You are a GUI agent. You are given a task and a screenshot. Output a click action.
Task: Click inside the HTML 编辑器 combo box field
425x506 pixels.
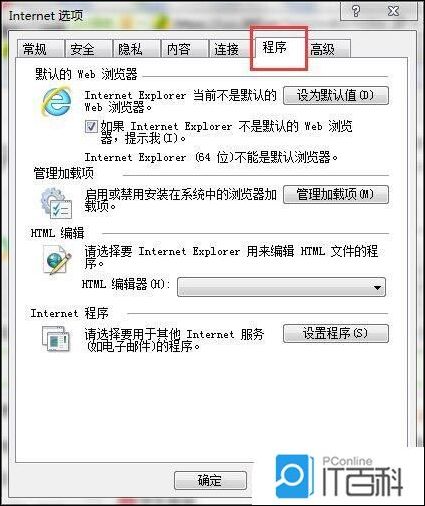point(281,287)
